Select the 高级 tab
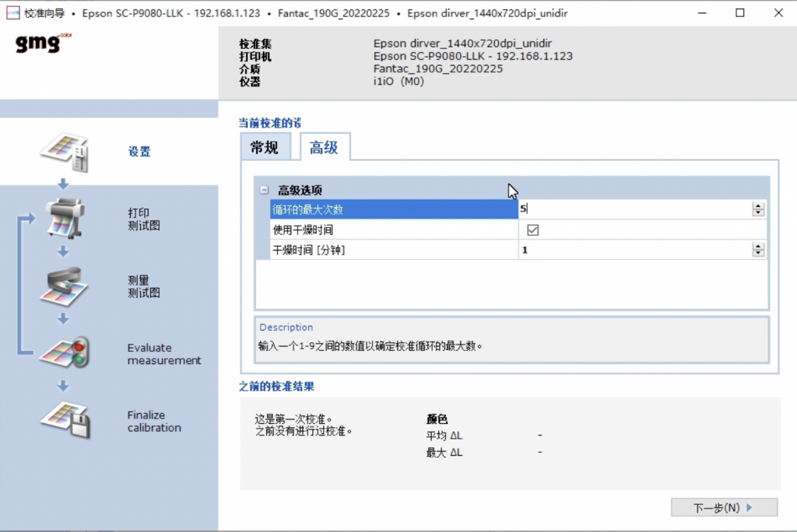797x532 pixels. [x=324, y=148]
